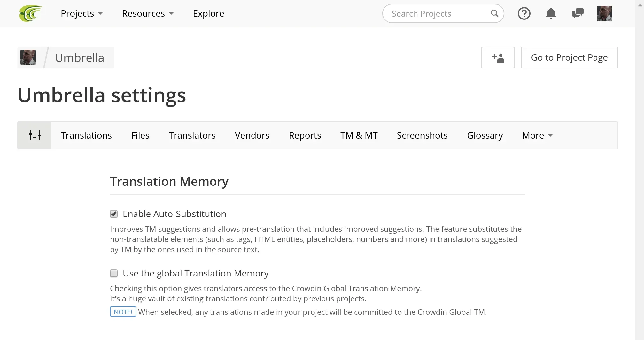Viewport: 644px width, 340px height.
Task: Click the Crowdin logo icon
Action: tap(31, 13)
